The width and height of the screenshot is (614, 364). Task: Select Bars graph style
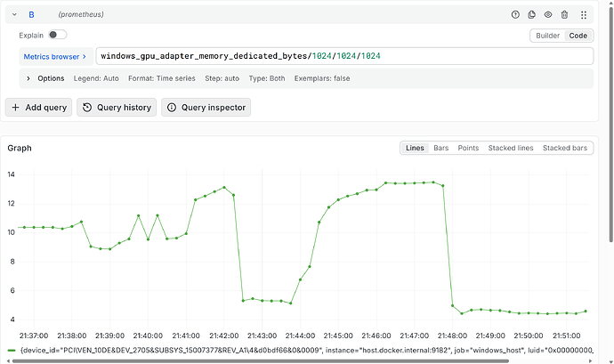[440, 148]
